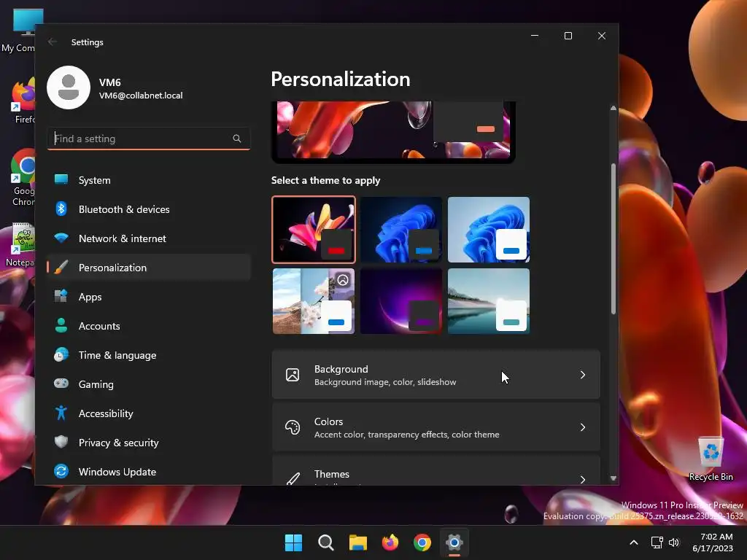Click the taskbar volume speaker icon
Viewport: 747px width, 560px height.
coord(674,542)
